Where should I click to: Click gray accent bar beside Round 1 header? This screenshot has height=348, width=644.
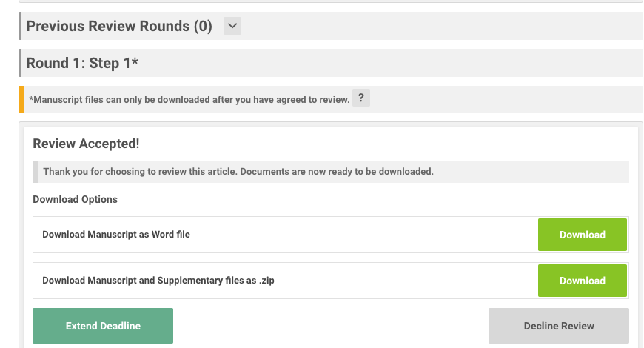click(20, 63)
